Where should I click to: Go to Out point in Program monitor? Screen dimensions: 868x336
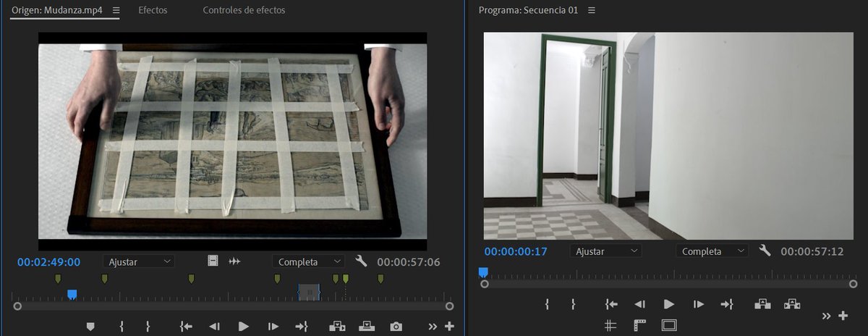[x=727, y=304]
